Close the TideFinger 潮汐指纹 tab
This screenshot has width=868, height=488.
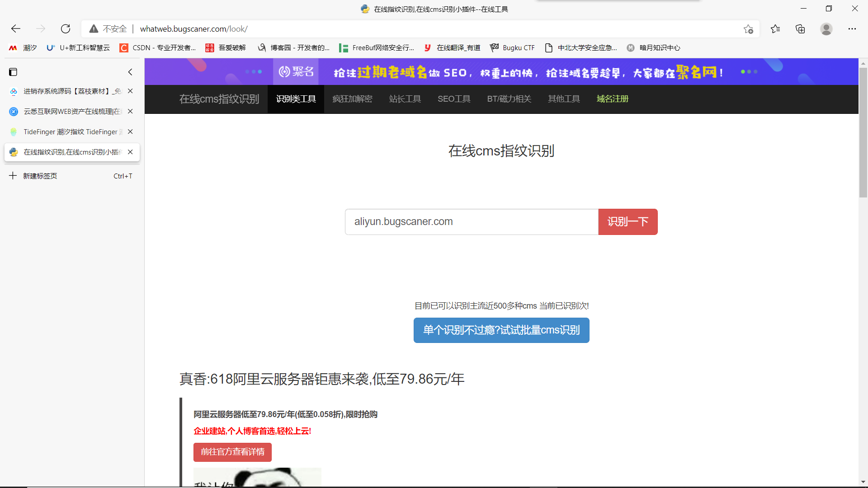pyautogui.click(x=130, y=131)
